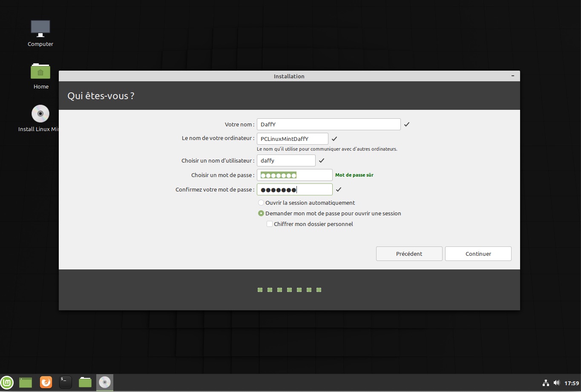The width and height of the screenshot is (581, 392).
Task: Click the Show Desktop taskbar icon
Action: click(x=26, y=382)
